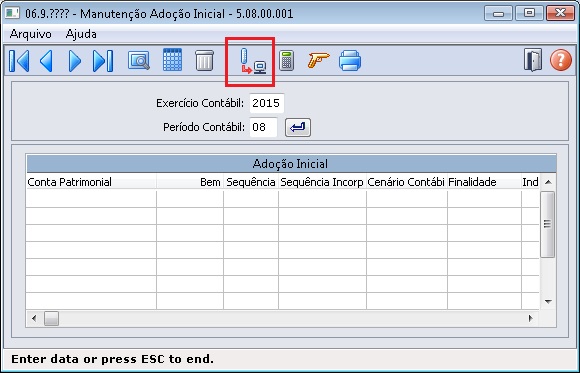580x373 pixels.
Task: Click the Sequência Incorp column header
Action: pos(322,182)
